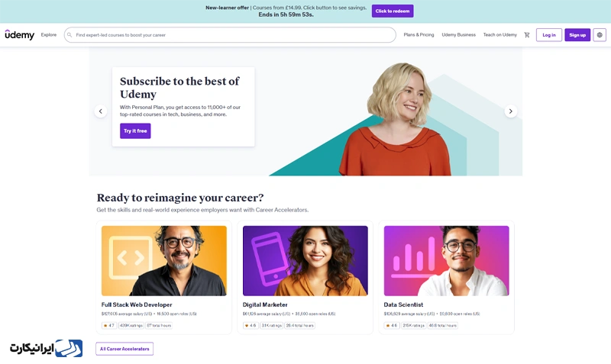Click to redeem new-learner offer
The height and width of the screenshot is (364, 611).
pyautogui.click(x=393, y=11)
